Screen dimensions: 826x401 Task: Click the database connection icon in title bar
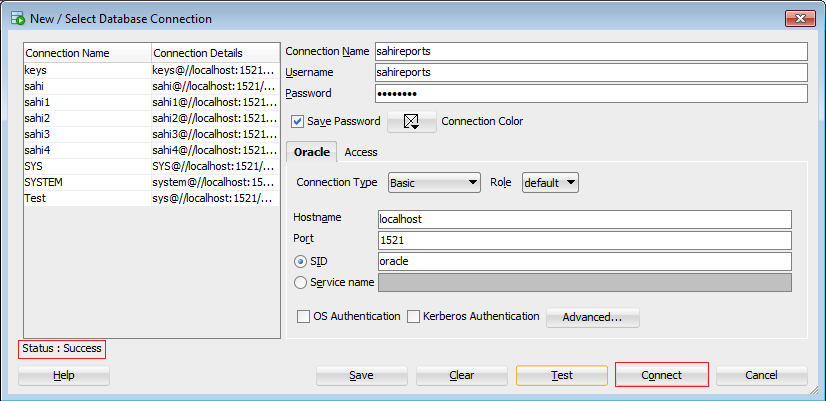[17, 18]
